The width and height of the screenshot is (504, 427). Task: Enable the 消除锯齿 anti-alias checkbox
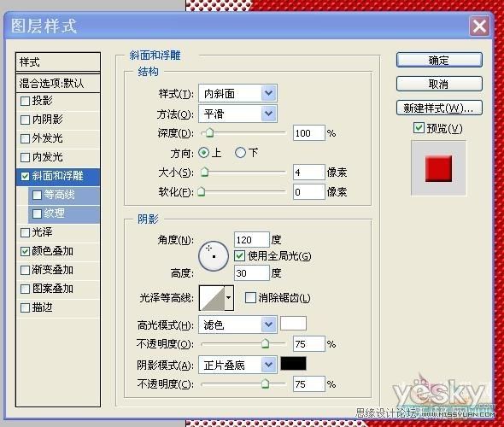pos(250,297)
